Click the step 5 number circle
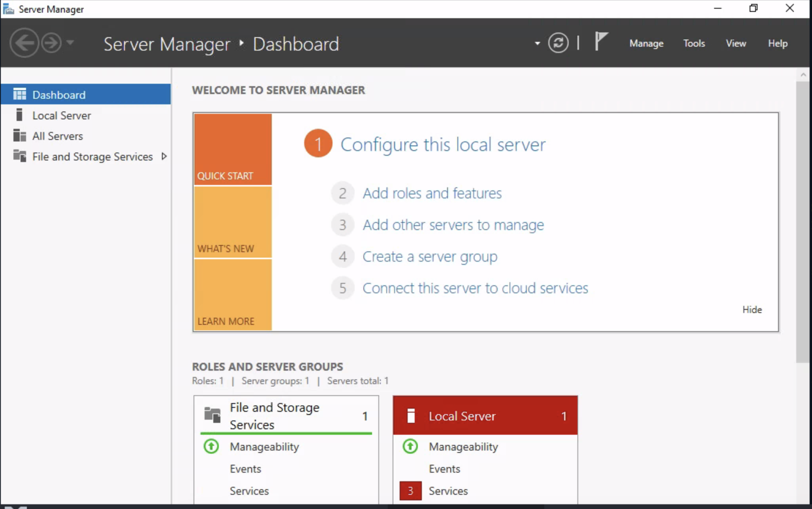Screen dimensions: 812x509 (342, 288)
